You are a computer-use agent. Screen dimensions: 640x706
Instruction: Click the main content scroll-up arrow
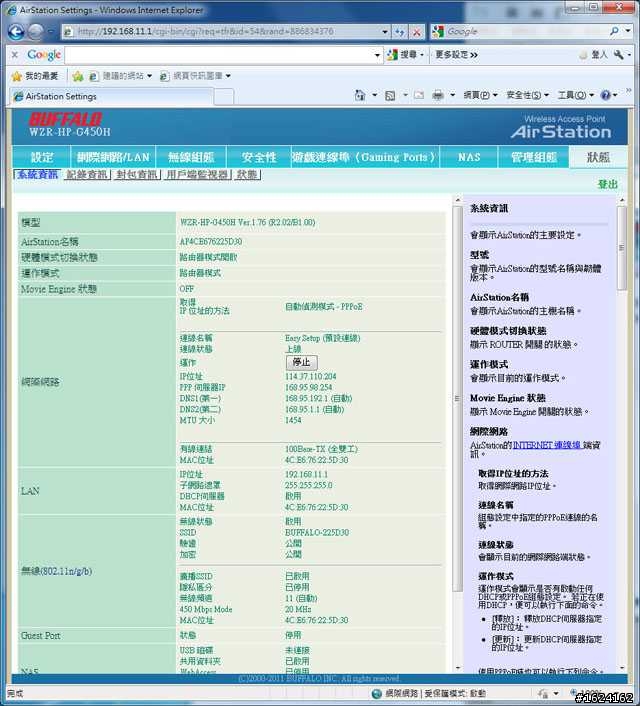click(x=458, y=199)
